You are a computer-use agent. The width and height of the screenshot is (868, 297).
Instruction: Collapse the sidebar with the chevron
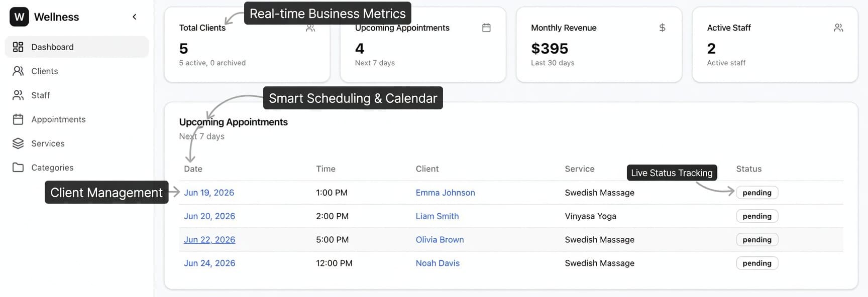point(135,17)
